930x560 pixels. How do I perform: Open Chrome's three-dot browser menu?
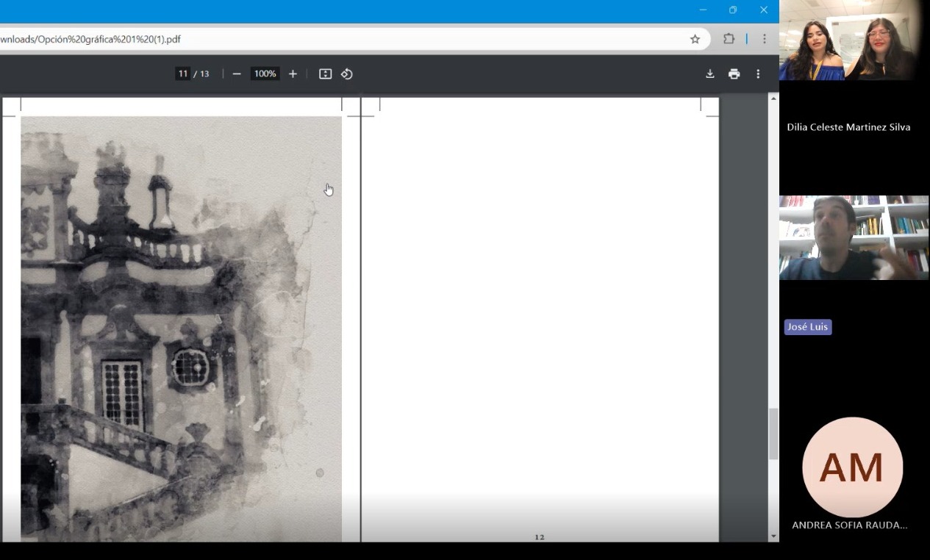coord(764,39)
